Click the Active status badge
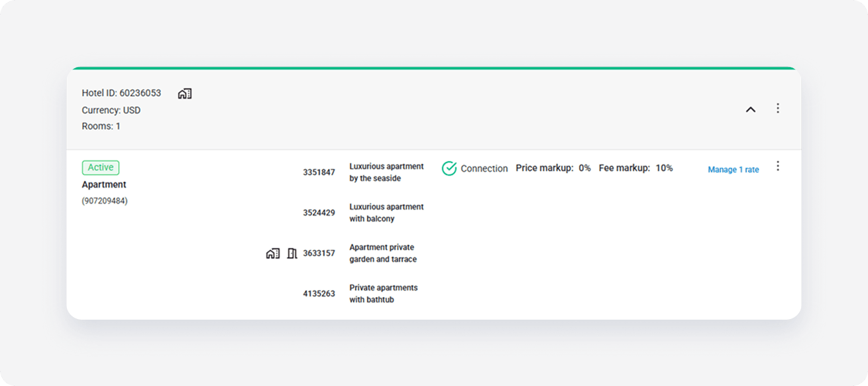This screenshot has width=868, height=386. (x=101, y=168)
